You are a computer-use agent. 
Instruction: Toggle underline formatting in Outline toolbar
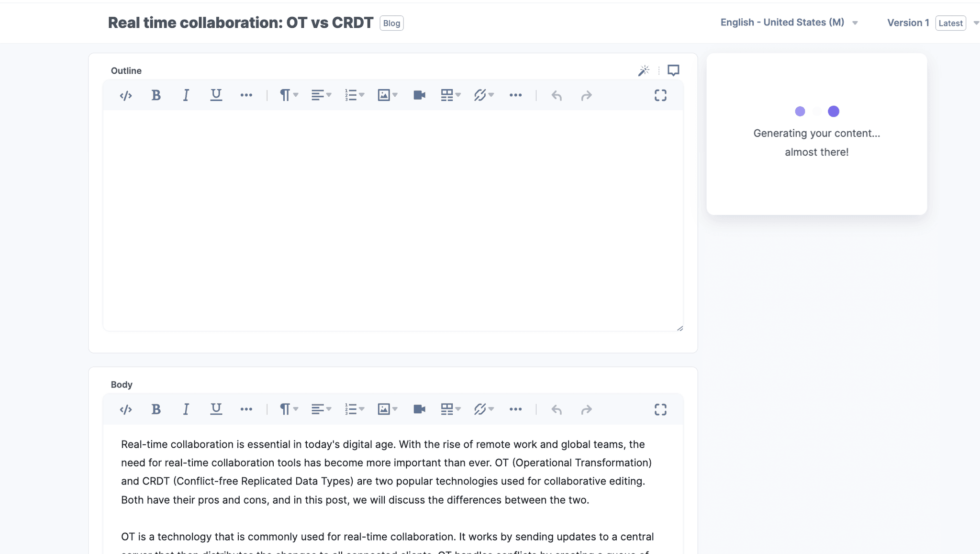[x=216, y=95]
